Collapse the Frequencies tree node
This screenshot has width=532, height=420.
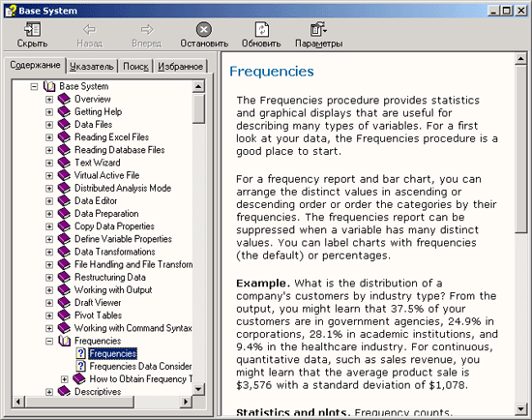pyautogui.click(x=49, y=342)
